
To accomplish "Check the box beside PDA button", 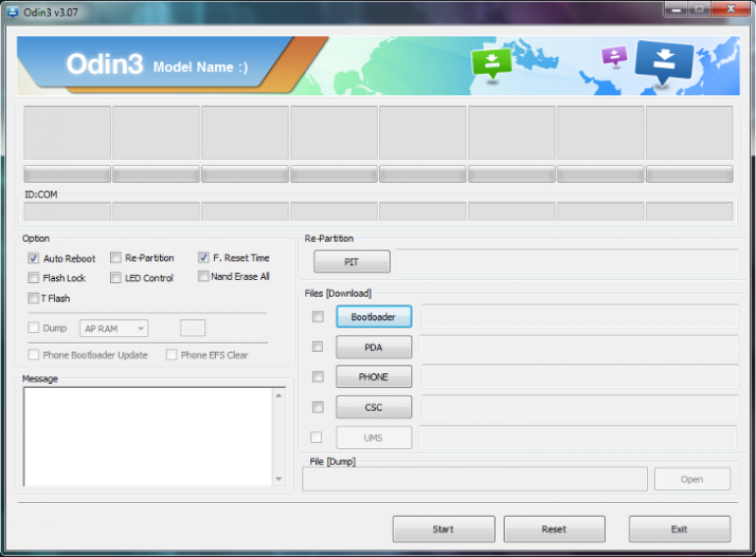I will 318,347.
